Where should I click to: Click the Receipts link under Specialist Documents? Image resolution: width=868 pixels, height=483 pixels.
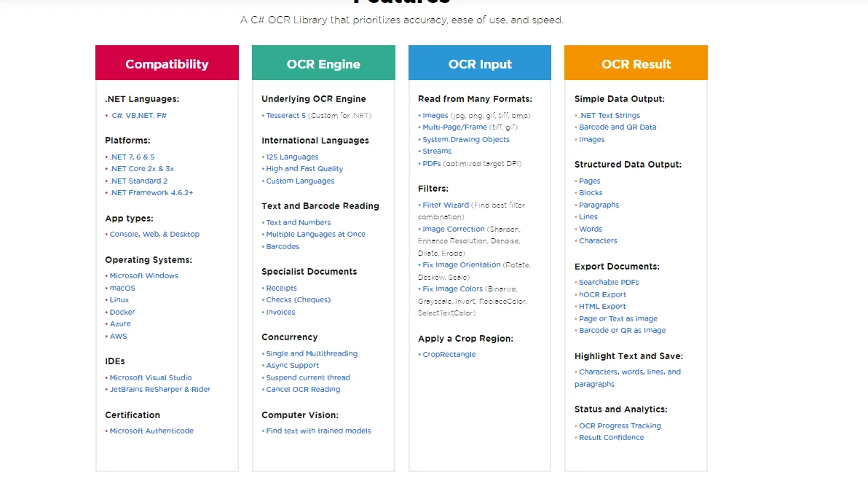coord(281,288)
